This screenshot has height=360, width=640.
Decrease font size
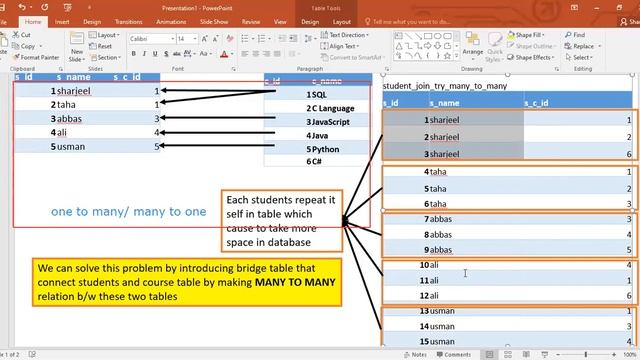pos(215,39)
